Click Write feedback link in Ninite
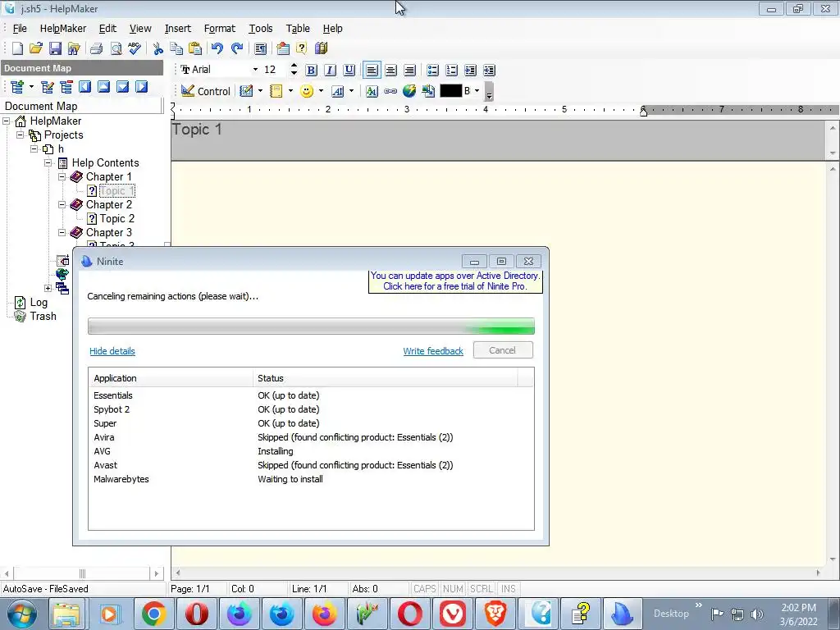This screenshot has width=840, height=630. tap(433, 351)
